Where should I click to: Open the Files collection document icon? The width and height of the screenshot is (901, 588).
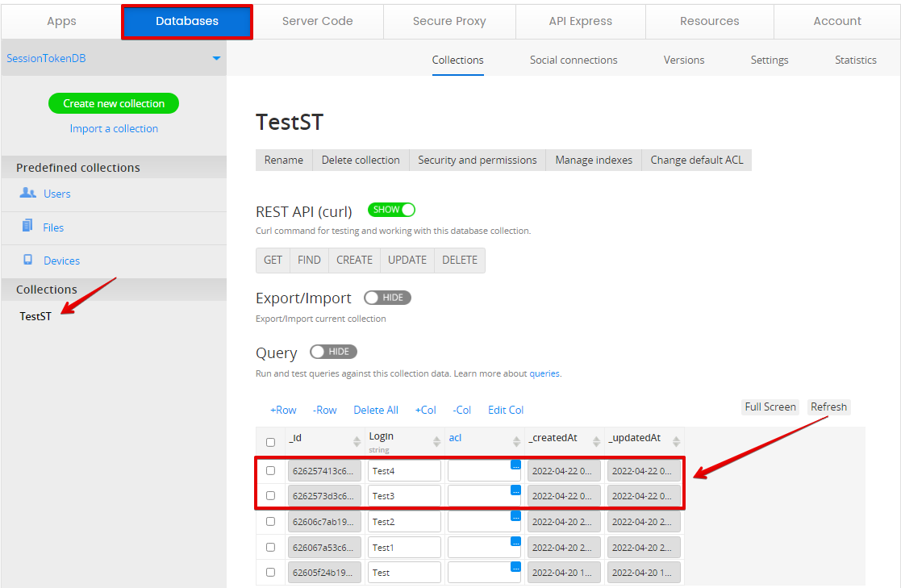pyautogui.click(x=27, y=225)
